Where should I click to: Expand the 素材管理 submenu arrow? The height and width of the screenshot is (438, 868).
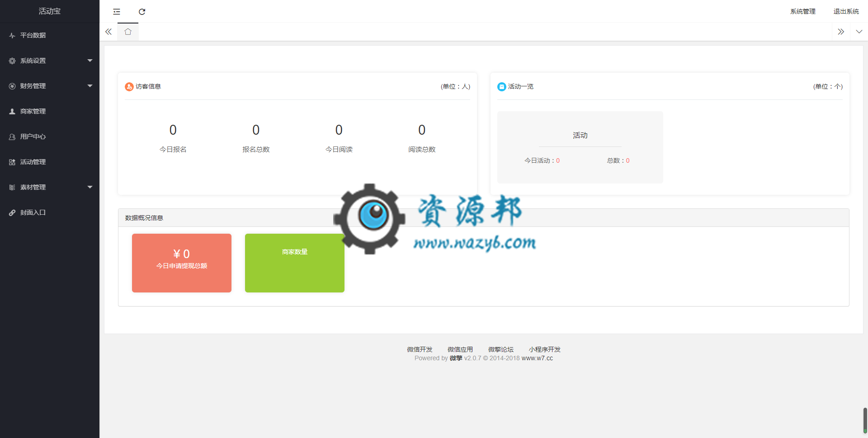tap(90, 187)
